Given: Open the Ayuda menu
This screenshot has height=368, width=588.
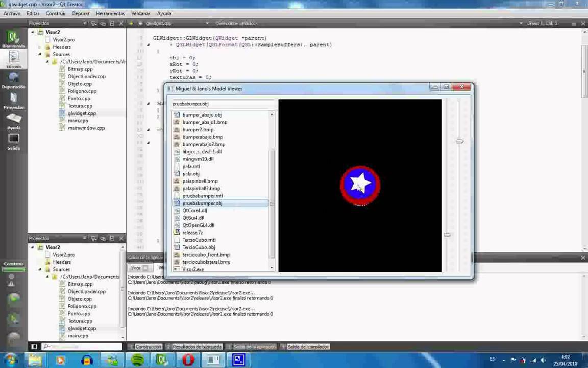Looking at the screenshot, I should pos(164,13).
